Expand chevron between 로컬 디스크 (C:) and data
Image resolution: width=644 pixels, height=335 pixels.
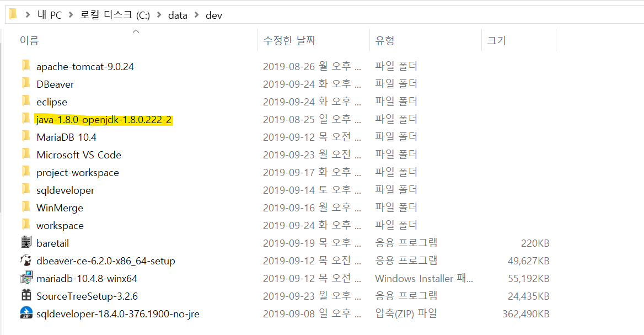tap(159, 15)
